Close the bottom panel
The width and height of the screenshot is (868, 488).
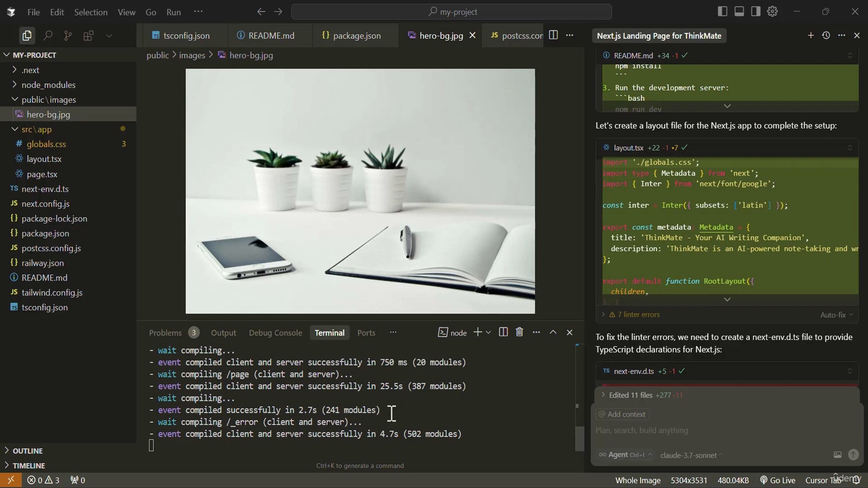click(x=570, y=333)
